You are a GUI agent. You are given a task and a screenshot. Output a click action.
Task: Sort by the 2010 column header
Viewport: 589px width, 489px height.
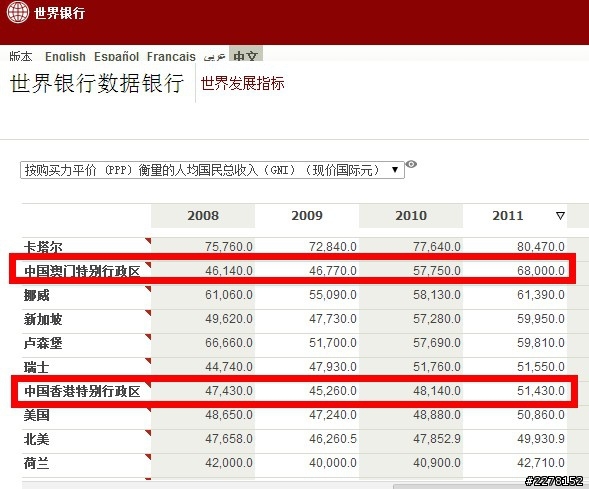[411, 216]
